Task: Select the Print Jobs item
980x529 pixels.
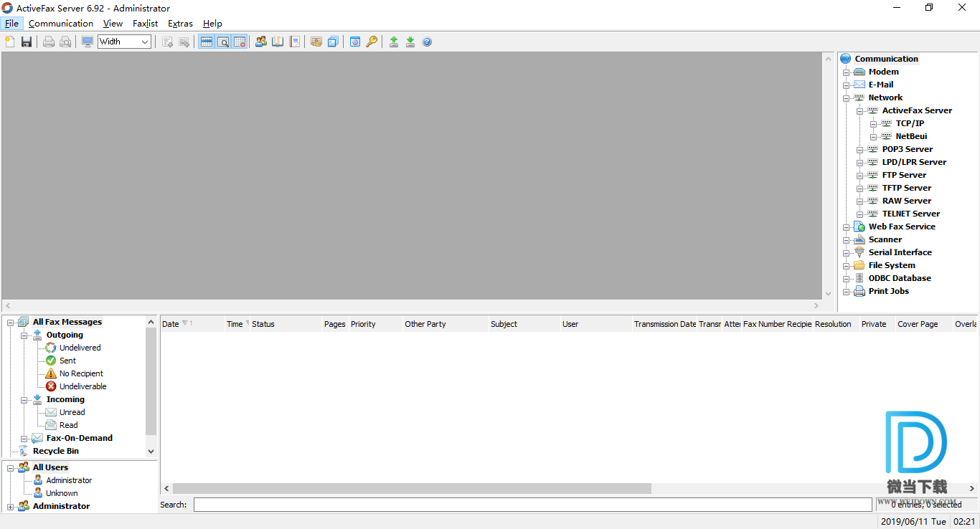Action: click(888, 291)
